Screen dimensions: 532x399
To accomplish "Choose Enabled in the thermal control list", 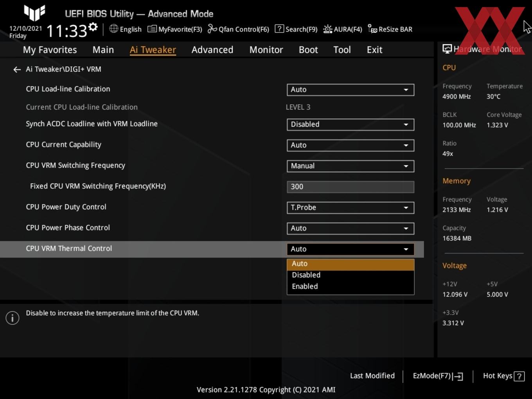I will pos(350,286).
